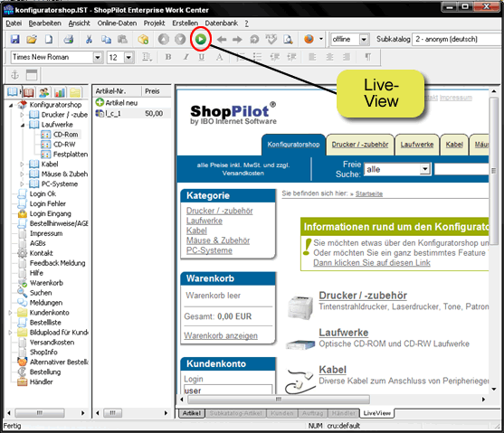
Task: Select the Laufwerke shop tab
Action: pyautogui.click(x=416, y=145)
